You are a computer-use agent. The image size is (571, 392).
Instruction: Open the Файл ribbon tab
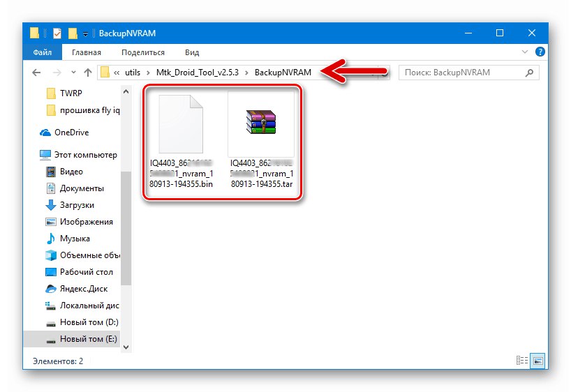[43, 52]
